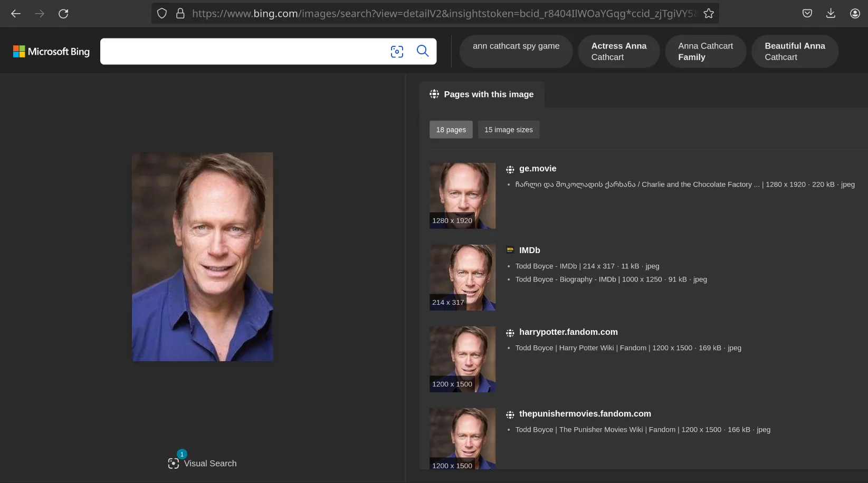The height and width of the screenshot is (483, 868).
Task: Select the 'Actress Anna Cathcart' suggestion
Action: tap(619, 51)
